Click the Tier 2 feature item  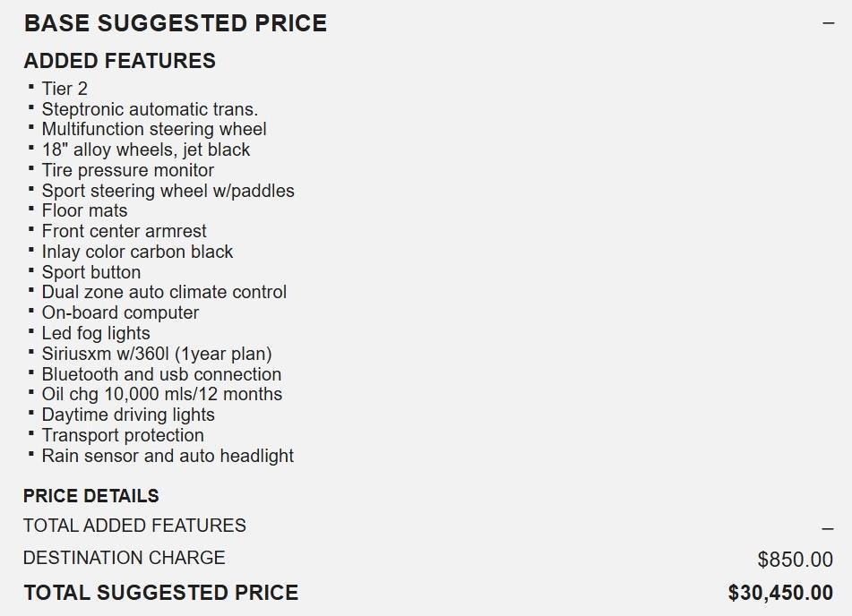tap(65, 89)
